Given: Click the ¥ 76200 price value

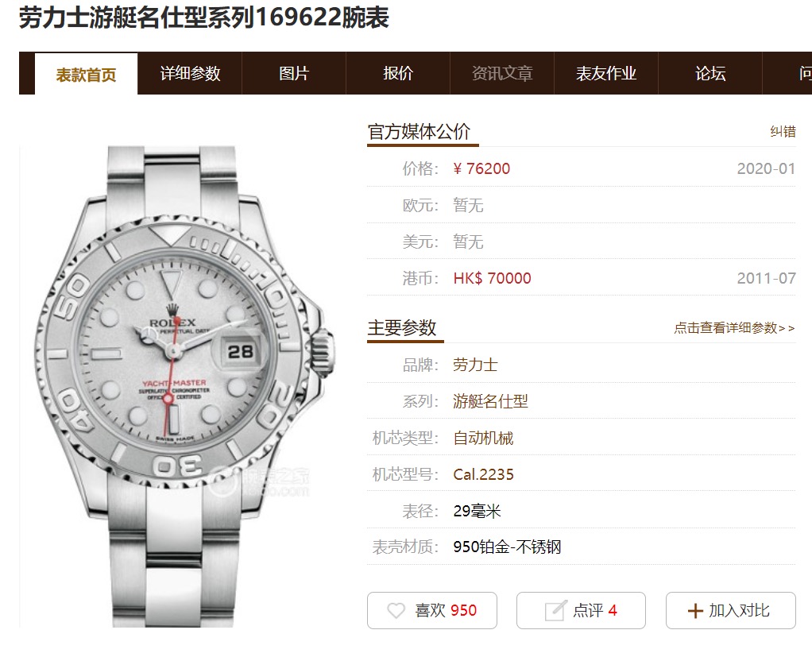Looking at the screenshot, I should click(x=481, y=168).
